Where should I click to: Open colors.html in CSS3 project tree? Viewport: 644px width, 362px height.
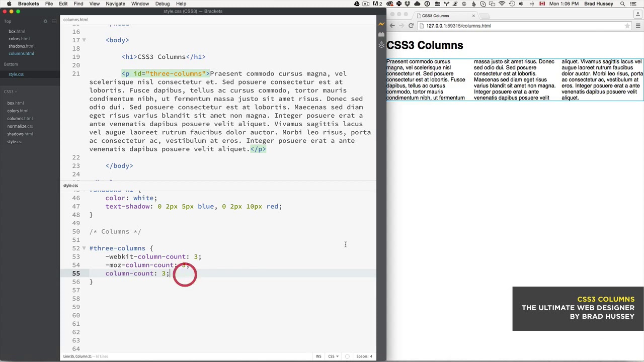click(18, 111)
